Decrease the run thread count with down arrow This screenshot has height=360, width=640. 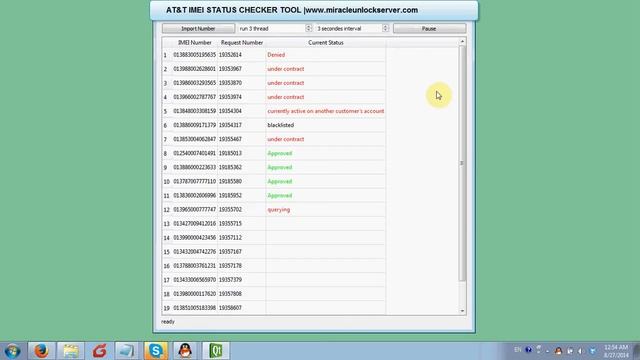[x=309, y=31]
